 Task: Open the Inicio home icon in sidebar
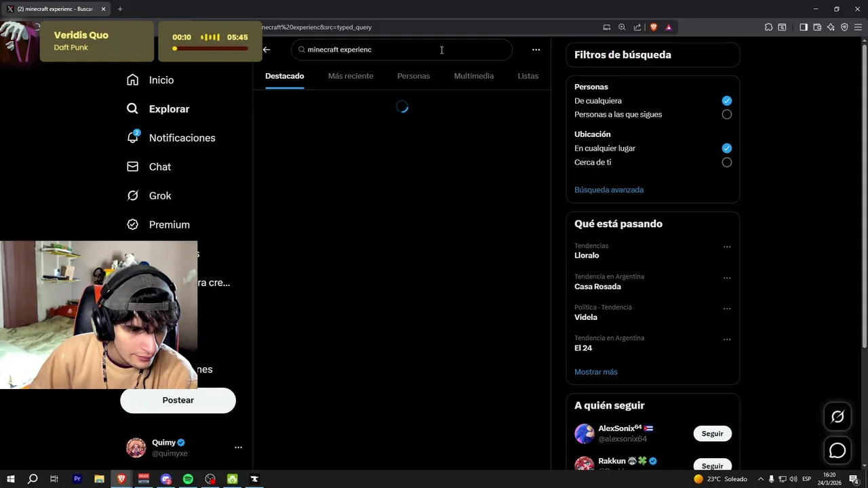click(x=132, y=80)
